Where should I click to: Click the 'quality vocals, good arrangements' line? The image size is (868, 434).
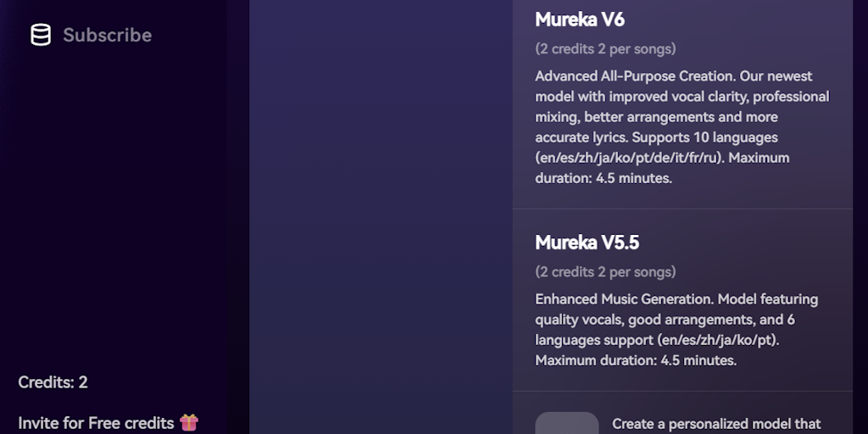click(665, 320)
